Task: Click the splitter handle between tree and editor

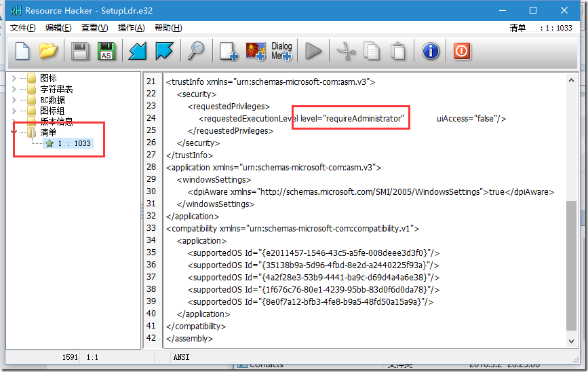Action: coord(142,211)
